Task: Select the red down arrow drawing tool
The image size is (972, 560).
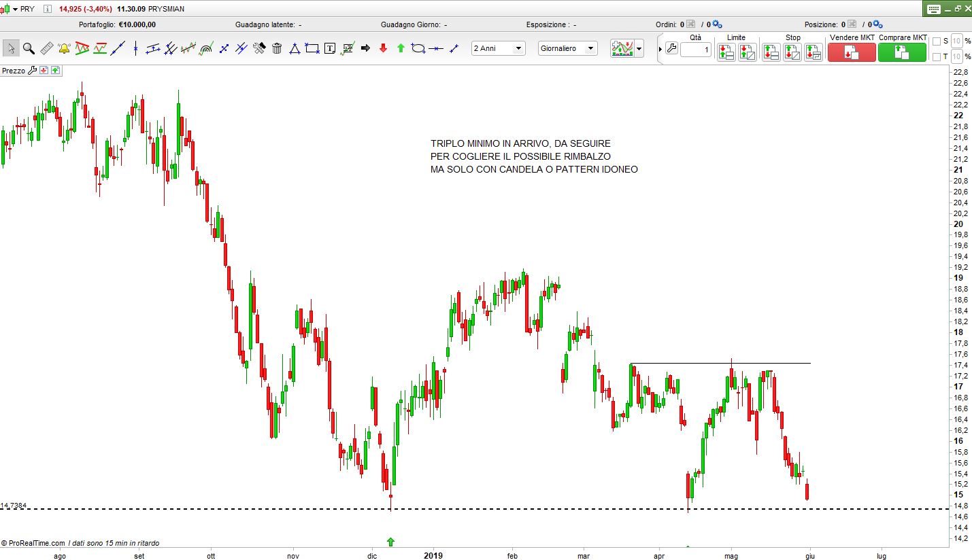Action: [383, 48]
